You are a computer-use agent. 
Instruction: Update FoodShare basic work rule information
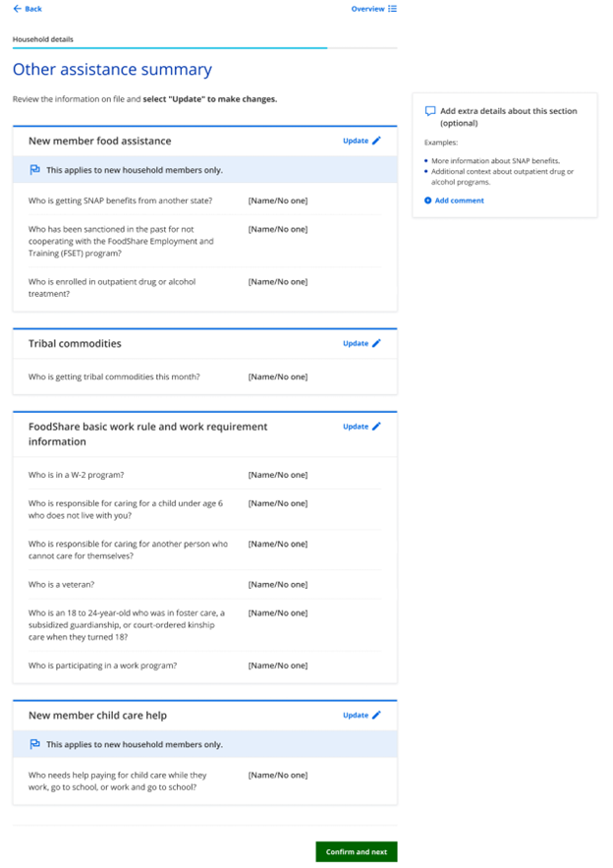coord(356,427)
